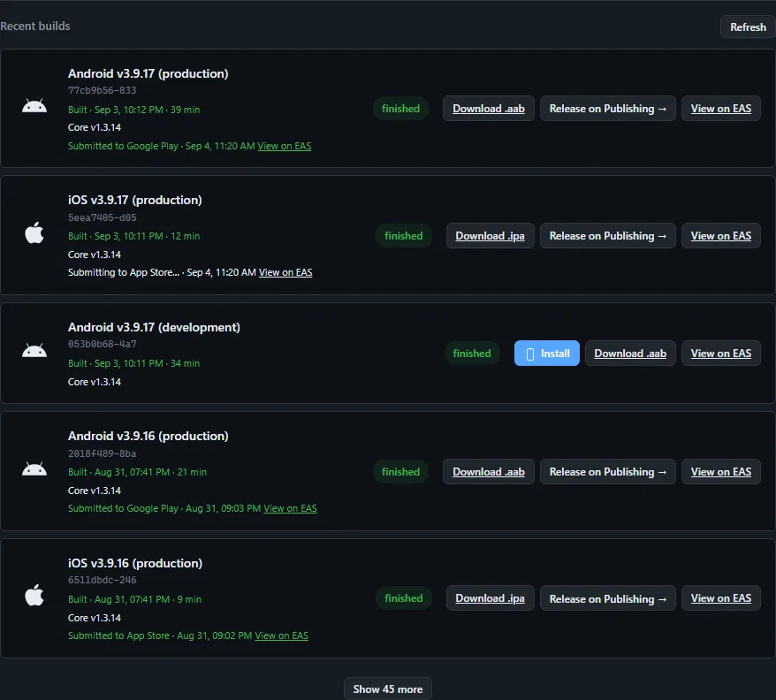The image size is (776, 700).
Task: Release iOS v3.9.16 production on Publishing
Action: 608,598
